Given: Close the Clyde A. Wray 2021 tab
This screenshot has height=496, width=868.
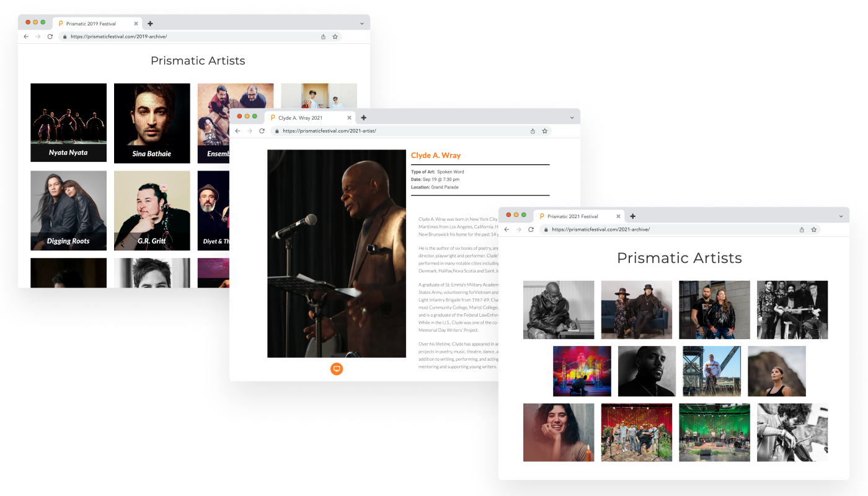Looking at the screenshot, I should pos(349,118).
